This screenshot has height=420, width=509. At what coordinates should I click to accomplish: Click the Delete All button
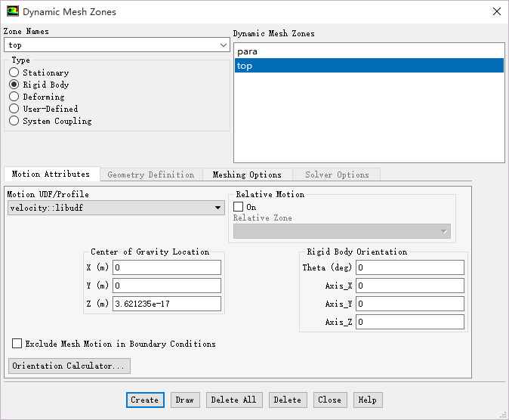[233, 400]
